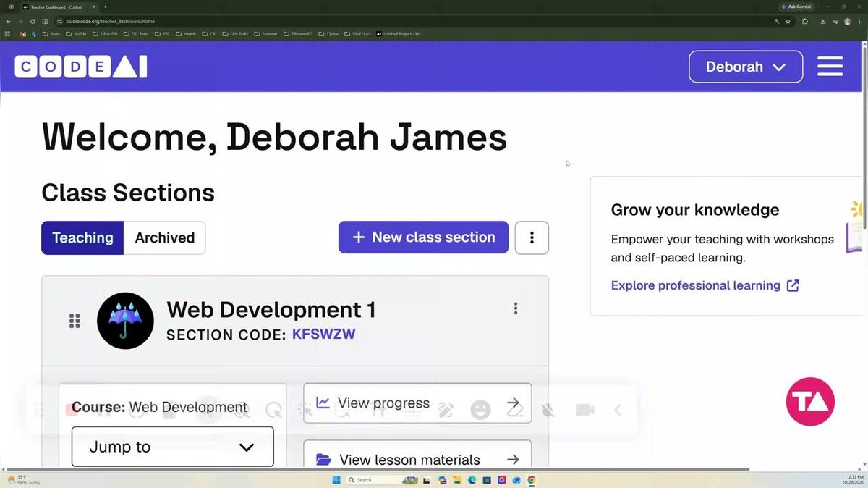This screenshot has height=488, width=868.
Task: Click the browser split view icon
Action: (45, 22)
